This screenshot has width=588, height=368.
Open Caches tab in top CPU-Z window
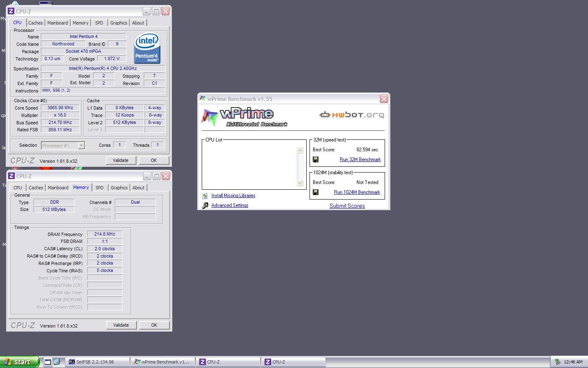coord(36,23)
